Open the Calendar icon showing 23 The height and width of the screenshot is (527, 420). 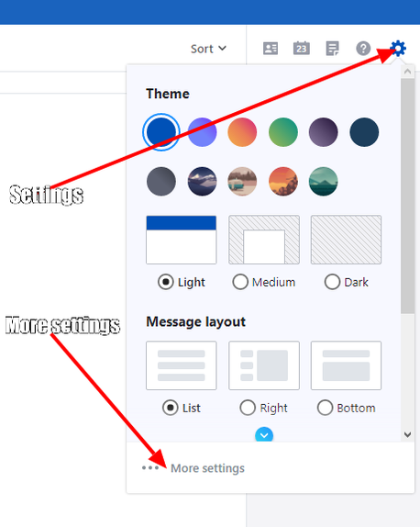point(301,49)
